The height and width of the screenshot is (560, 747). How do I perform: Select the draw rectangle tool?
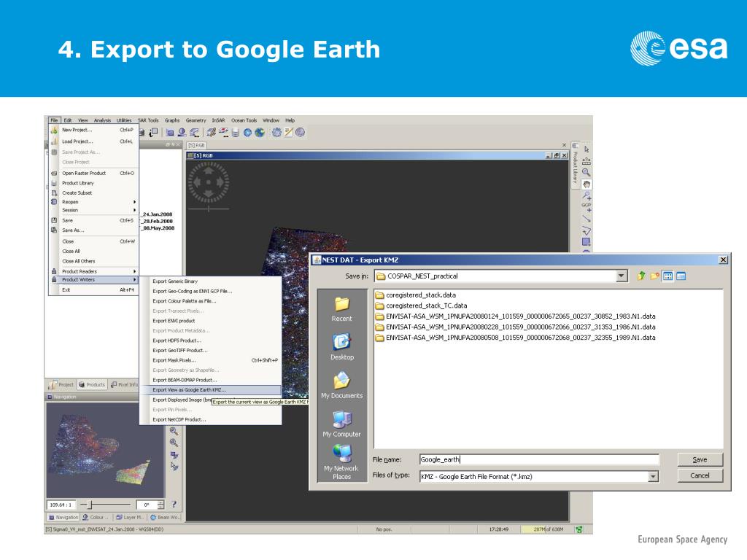click(x=587, y=242)
